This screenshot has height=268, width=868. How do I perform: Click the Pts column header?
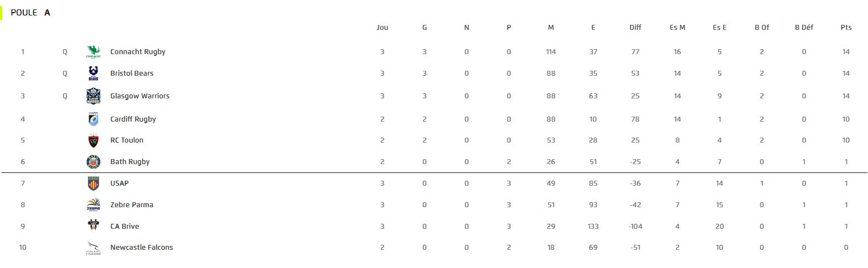(846, 27)
